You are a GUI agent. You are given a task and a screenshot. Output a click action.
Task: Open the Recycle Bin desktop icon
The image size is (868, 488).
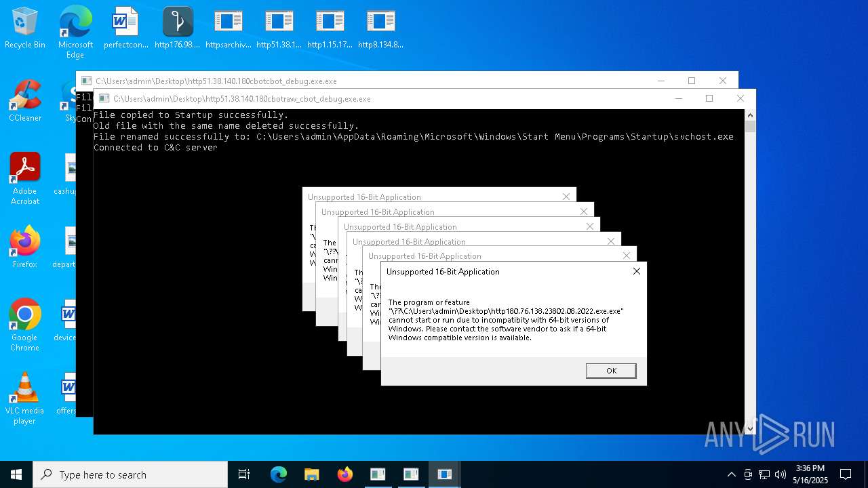(x=24, y=28)
